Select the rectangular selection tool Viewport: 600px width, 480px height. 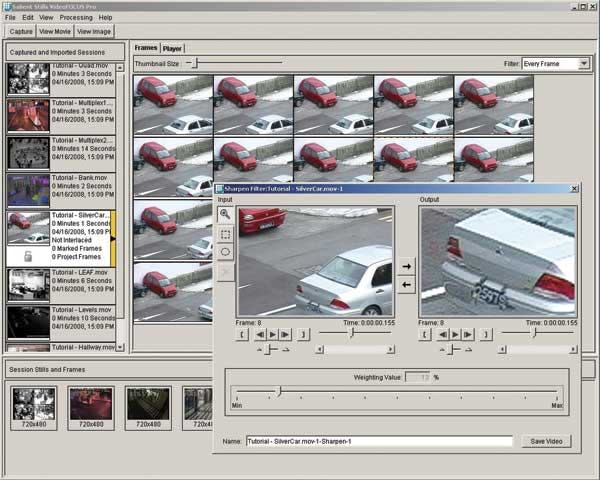[x=225, y=233]
